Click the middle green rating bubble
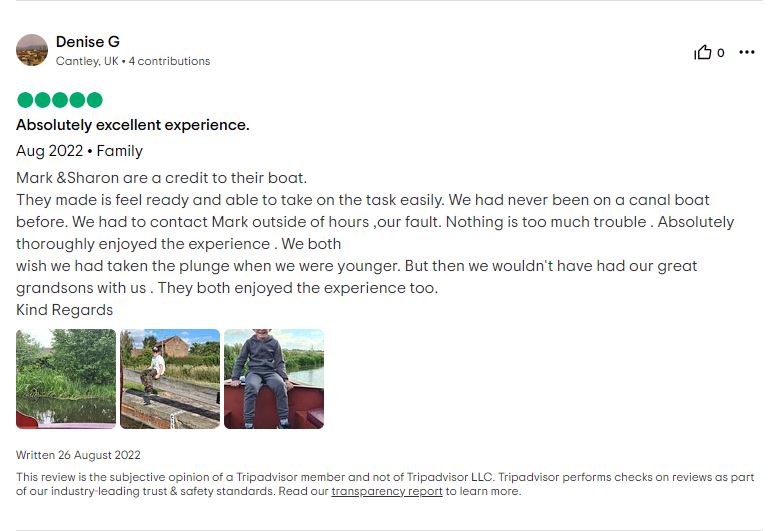779x531 pixels. coord(60,100)
